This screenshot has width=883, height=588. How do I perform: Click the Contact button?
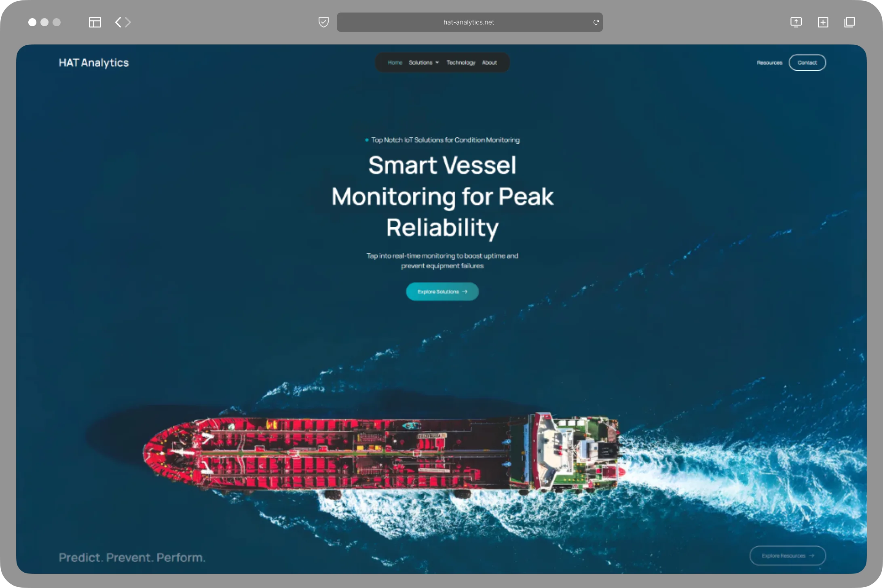pos(807,63)
